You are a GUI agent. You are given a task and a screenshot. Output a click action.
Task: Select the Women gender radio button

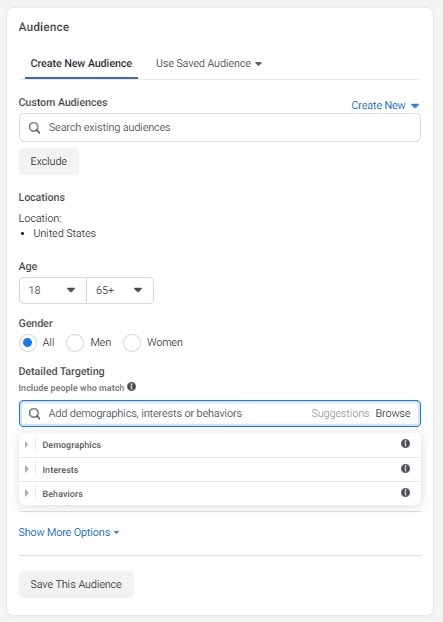(132, 342)
